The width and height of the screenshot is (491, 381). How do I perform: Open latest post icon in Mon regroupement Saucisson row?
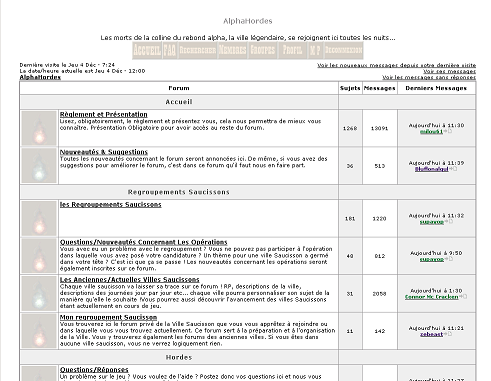click(448, 334)
